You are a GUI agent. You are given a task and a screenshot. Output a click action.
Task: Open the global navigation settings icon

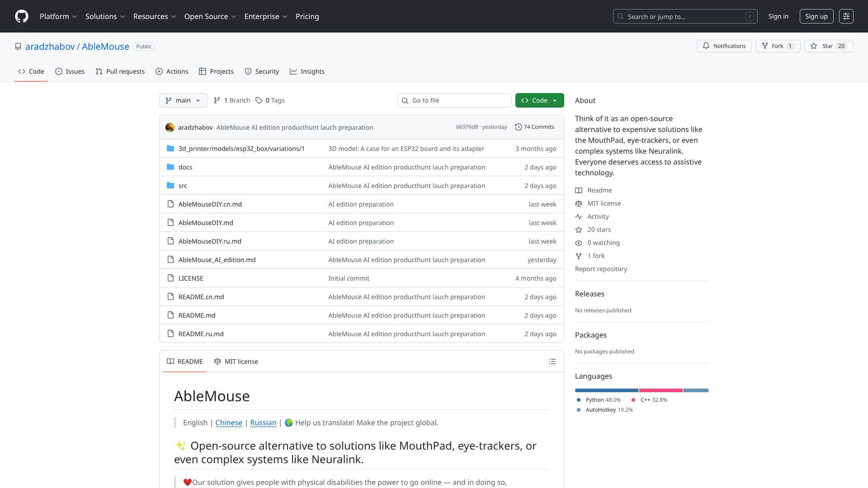pos(846,16)
